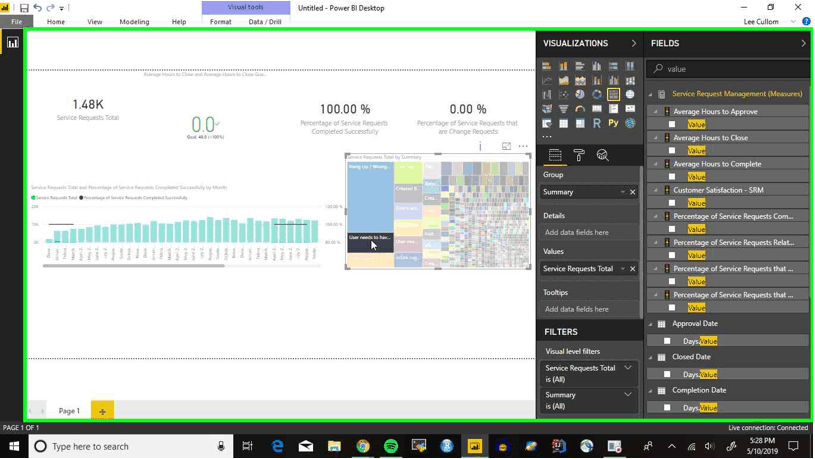Open the File menu
The width and height of the screenshot is (815, 459).
tap(17, 22)
